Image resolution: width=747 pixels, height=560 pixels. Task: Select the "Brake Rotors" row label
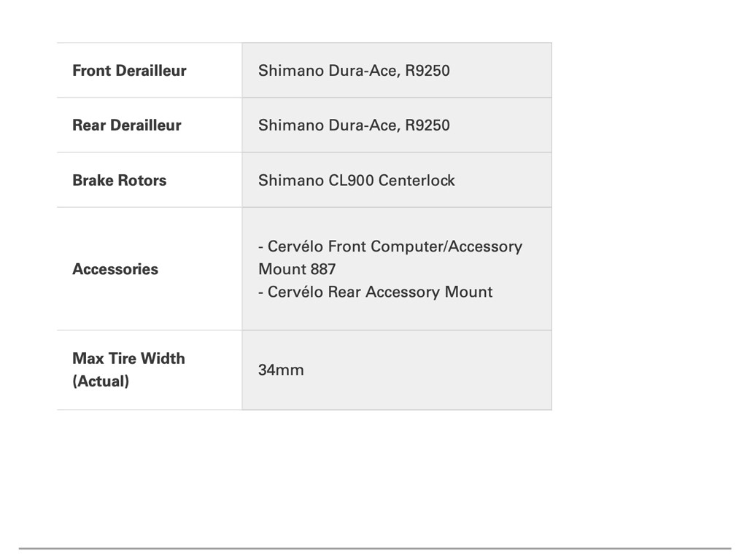pos(119,180)
